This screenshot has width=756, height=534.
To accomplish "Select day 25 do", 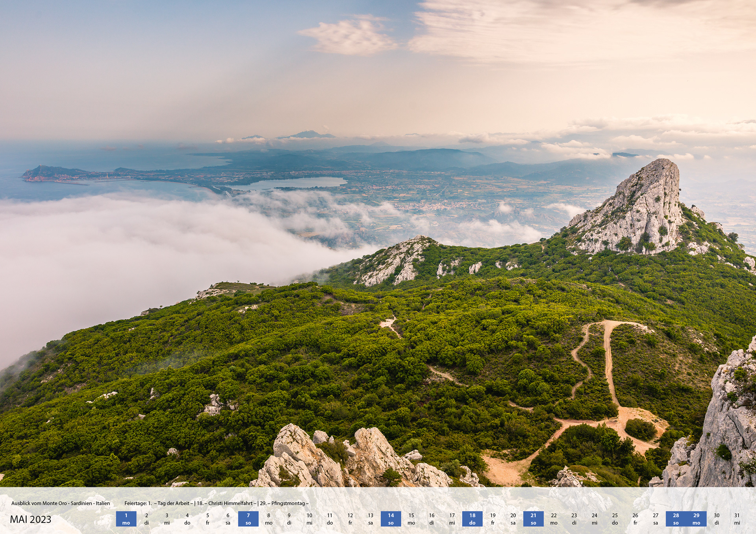I will (615, 519).
